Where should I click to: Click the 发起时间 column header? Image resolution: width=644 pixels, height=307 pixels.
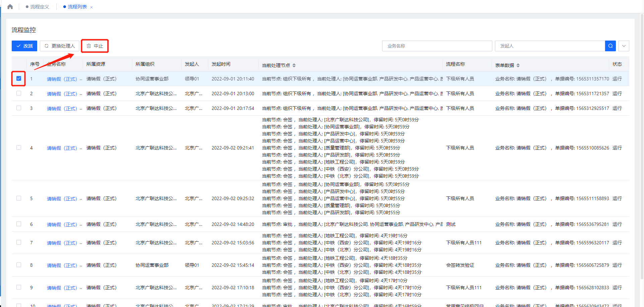[x=221, y=64]
